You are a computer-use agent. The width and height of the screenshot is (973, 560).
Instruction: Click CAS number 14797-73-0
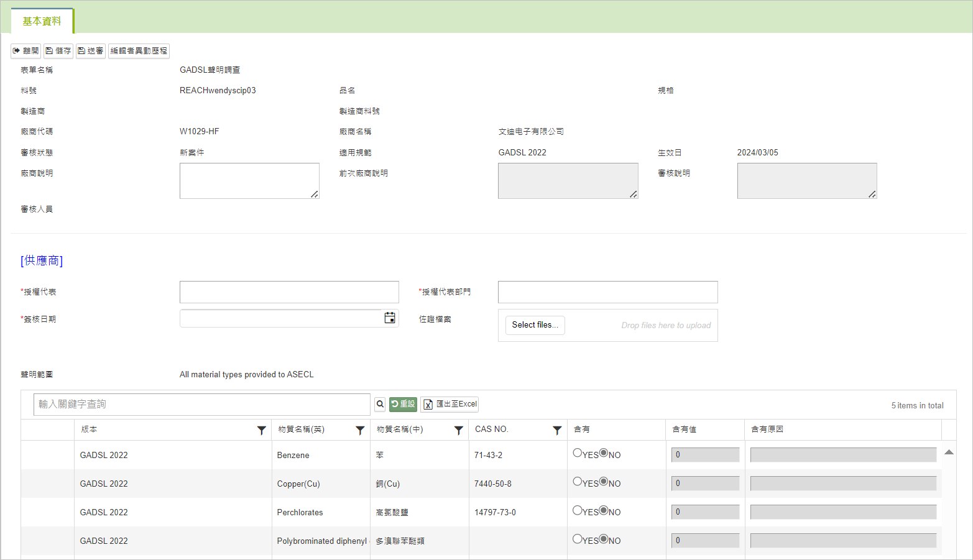[x=495, y=512]
